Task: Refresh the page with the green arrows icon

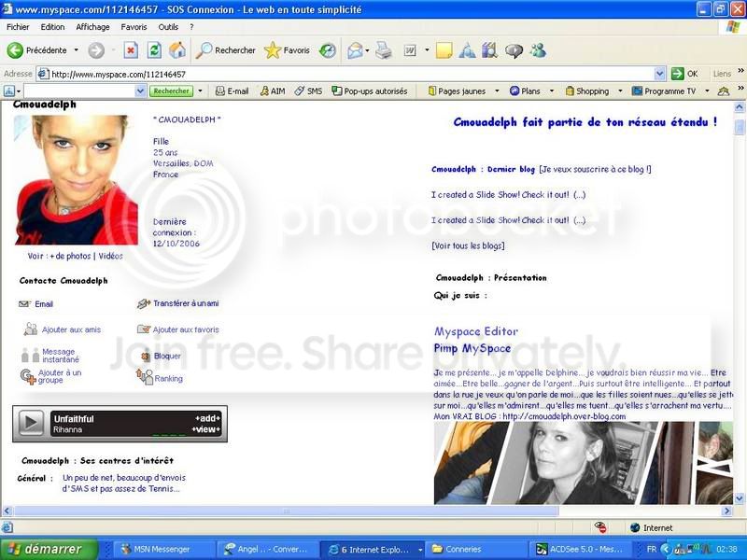Action: (154, 50)
